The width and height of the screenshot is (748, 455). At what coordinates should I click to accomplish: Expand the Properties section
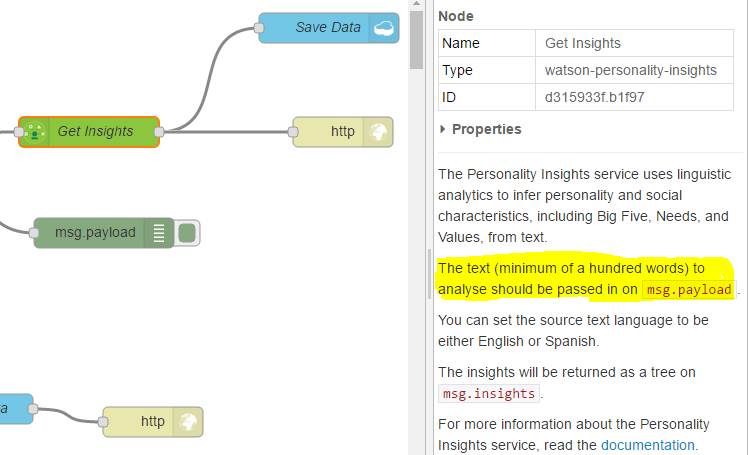coord(481,129)
